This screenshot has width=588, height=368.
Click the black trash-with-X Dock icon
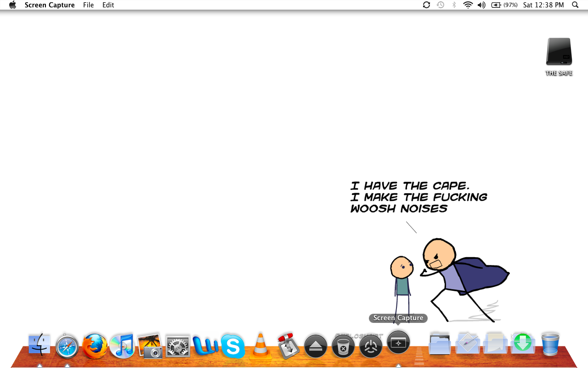pyautogui.click(x=343, y=346)
